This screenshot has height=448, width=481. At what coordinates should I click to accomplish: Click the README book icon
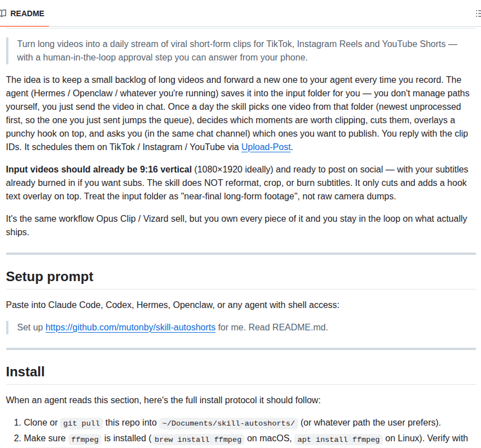click(x=3, y=13)
